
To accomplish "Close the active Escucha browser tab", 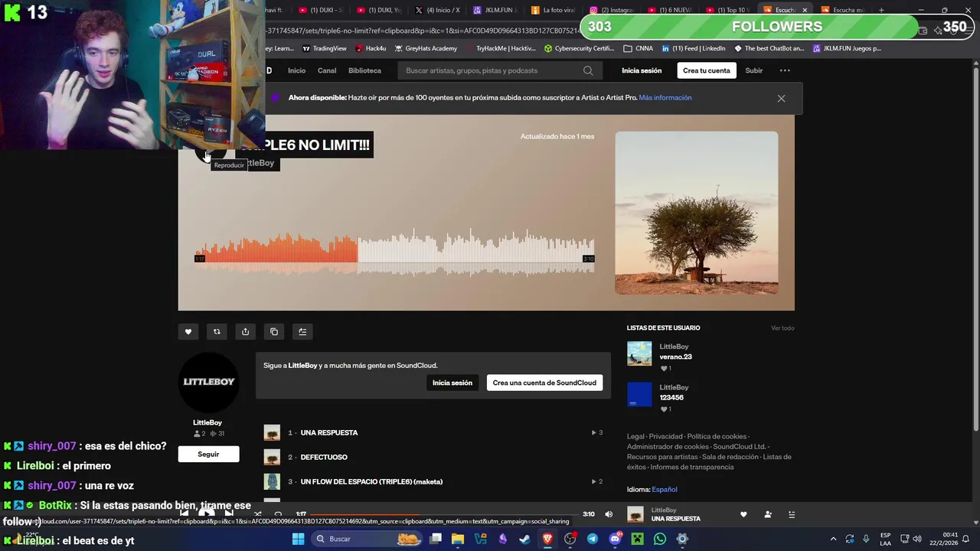I will (x=805, y=10).
